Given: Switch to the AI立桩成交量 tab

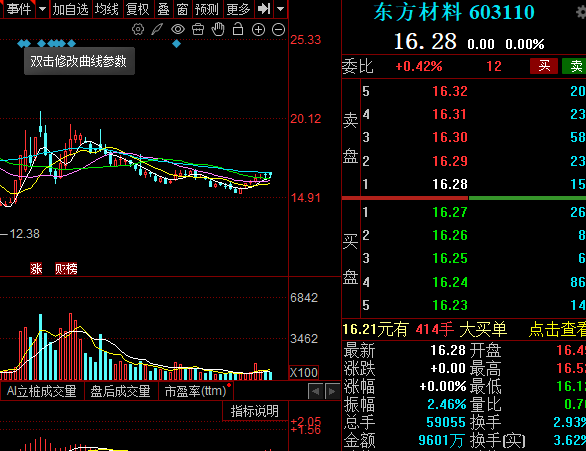Looking at the screenshot, I should tap(42, 391).
